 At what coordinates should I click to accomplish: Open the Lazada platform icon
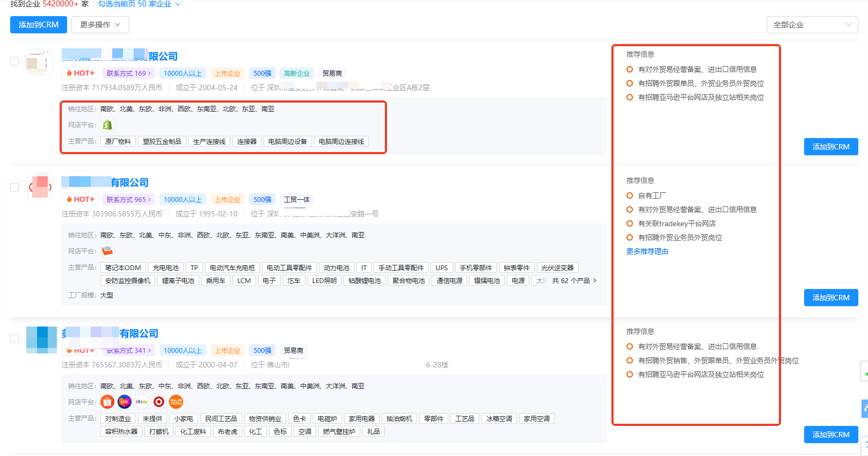point(125,402)
